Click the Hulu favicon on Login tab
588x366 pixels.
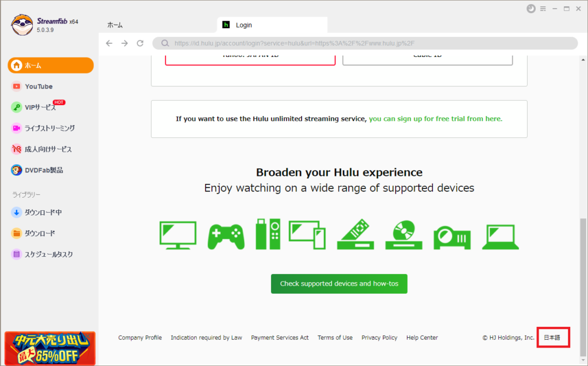pos(226,25)
